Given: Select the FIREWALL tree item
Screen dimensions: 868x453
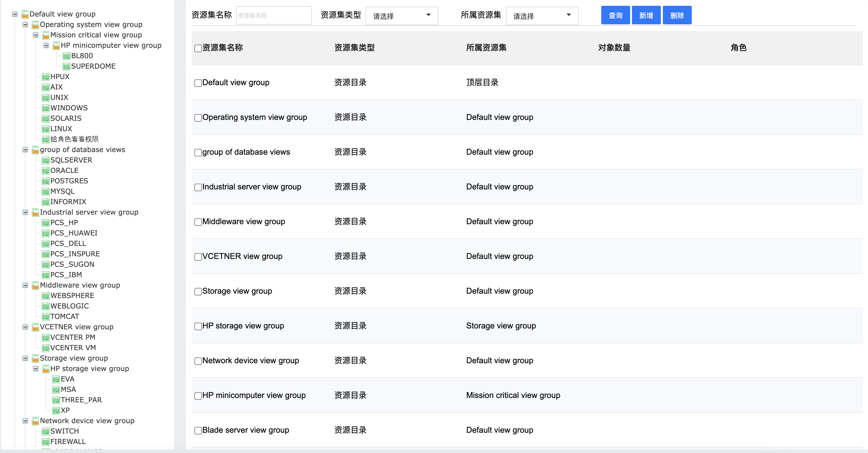Looking at the screenshot, I should [68, 441].
